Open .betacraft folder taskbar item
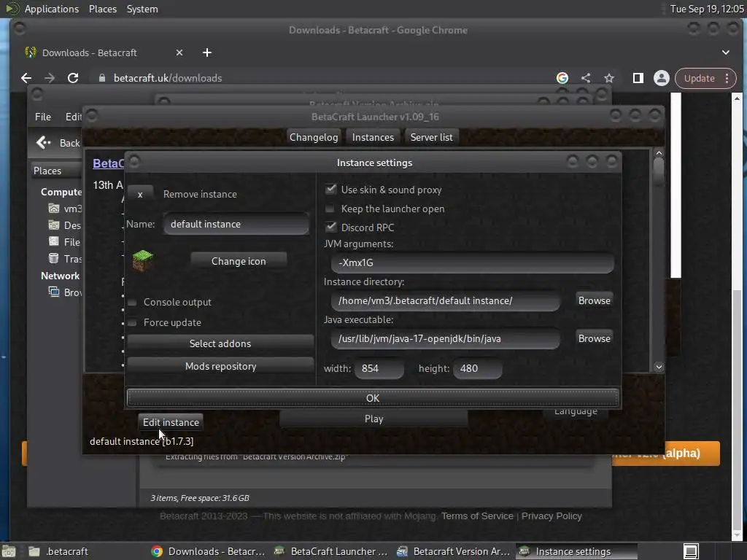The image size is (747, 560). tap(58, 551)
